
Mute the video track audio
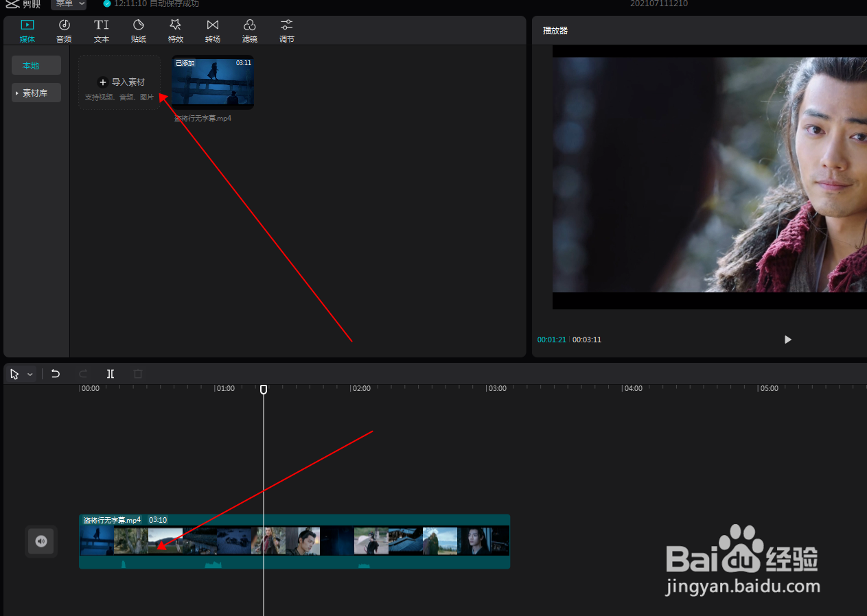(41, 541)
